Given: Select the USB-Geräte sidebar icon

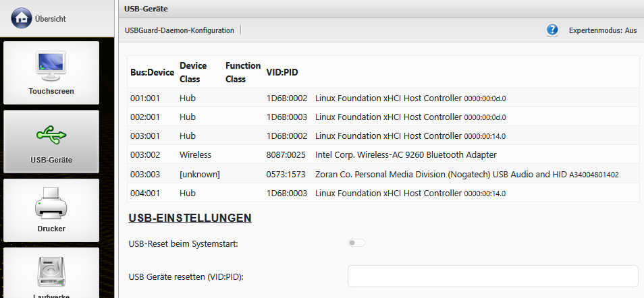Looking at the screenshot, I should coord(51,142).
